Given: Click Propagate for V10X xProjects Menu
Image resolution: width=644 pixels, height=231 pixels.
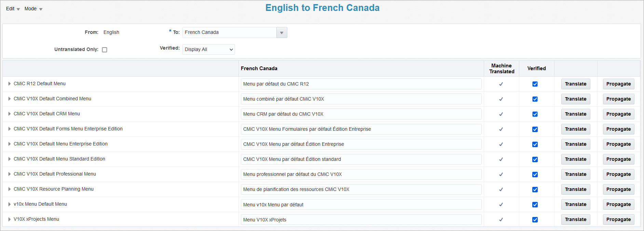Looking at the screenshot, I should (618, 219).
